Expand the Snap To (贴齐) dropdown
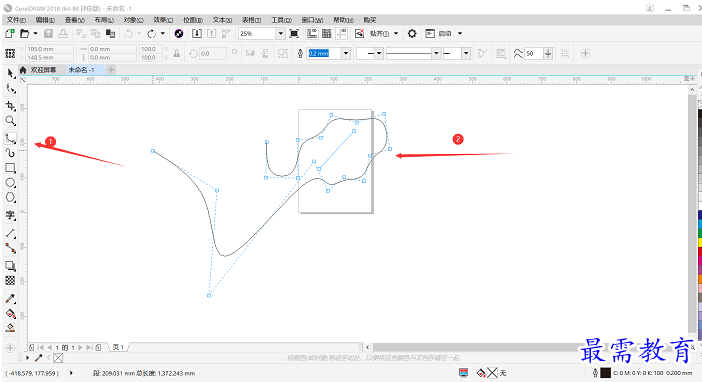702x382 pixels. click(x=396, y=34)
